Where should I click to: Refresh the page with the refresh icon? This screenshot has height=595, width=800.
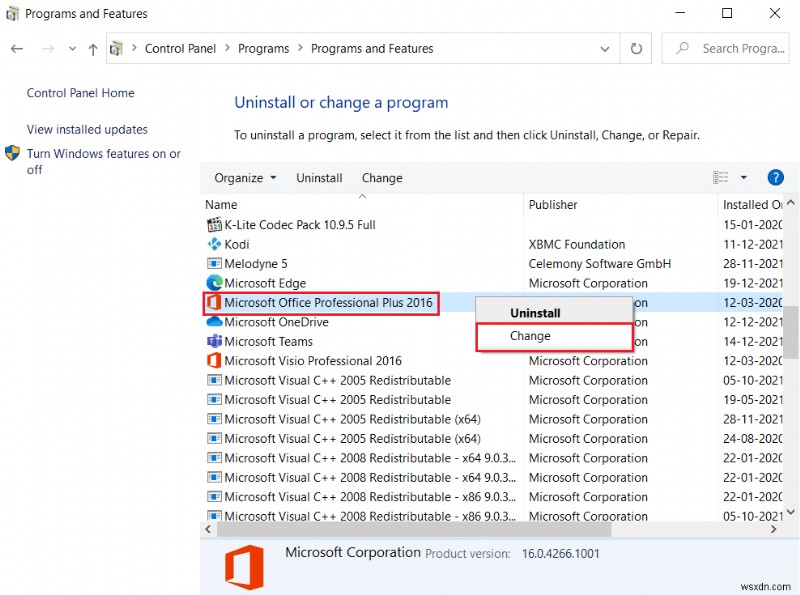[x=637, y=48]
